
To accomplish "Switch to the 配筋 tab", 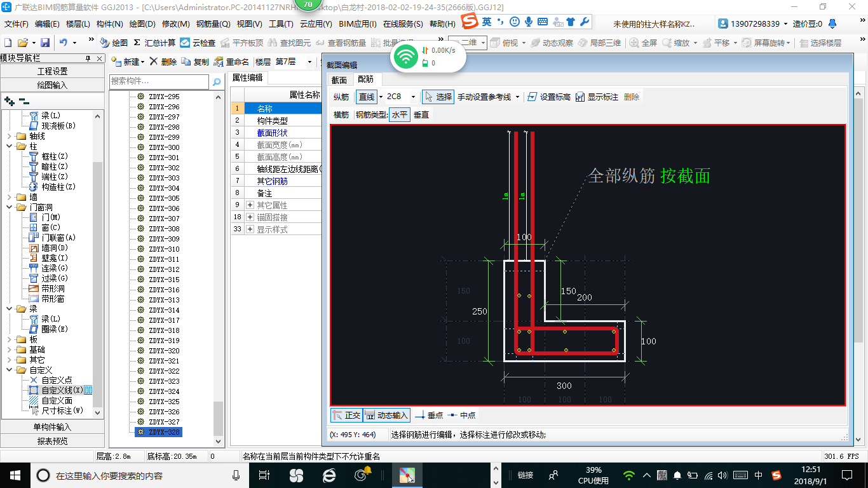I will coord(366,79).
